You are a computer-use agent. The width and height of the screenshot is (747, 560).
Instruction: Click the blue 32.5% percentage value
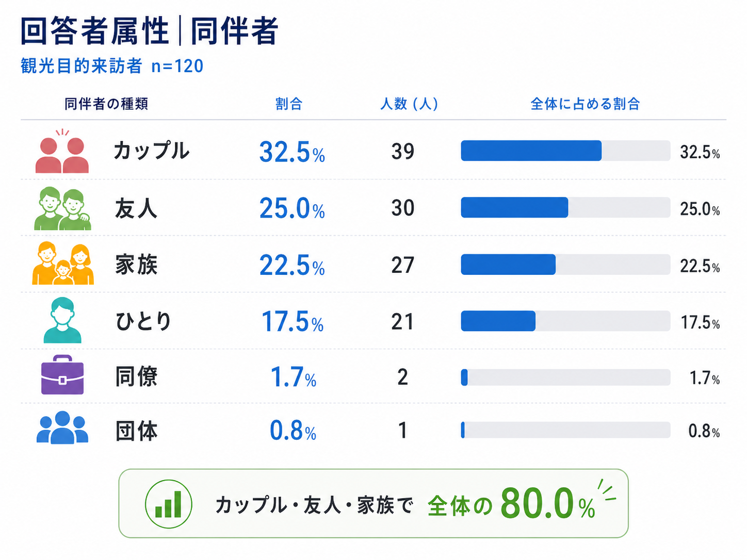(292, 152)
